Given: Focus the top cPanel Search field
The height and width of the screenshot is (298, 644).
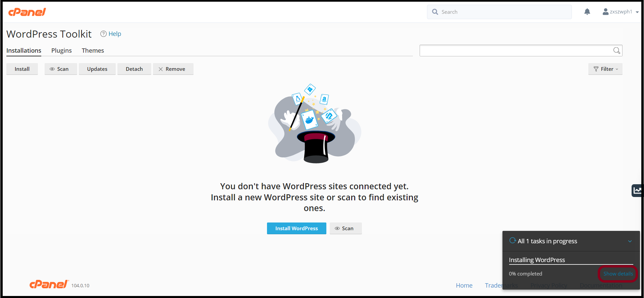Looking at the screenshot, I should tap(499, 12).
